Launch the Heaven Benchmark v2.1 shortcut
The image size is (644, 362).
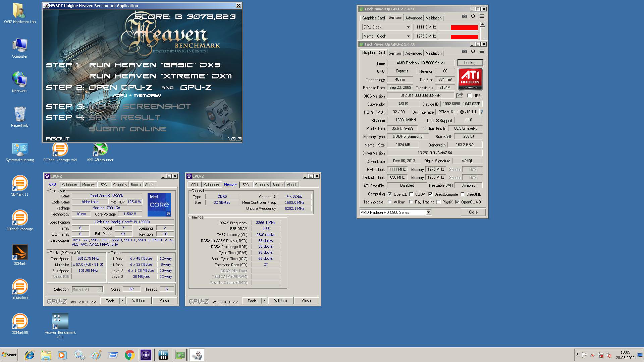click(60, 326)
